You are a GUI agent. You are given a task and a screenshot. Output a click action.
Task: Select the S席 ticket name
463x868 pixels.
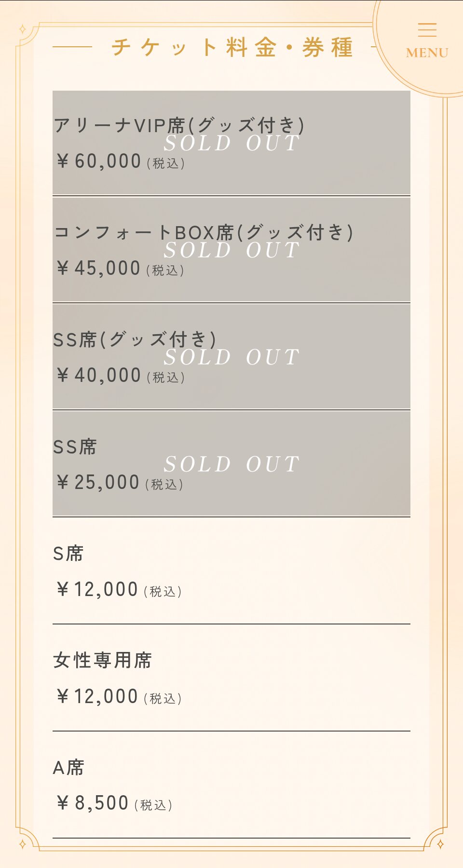68,554
